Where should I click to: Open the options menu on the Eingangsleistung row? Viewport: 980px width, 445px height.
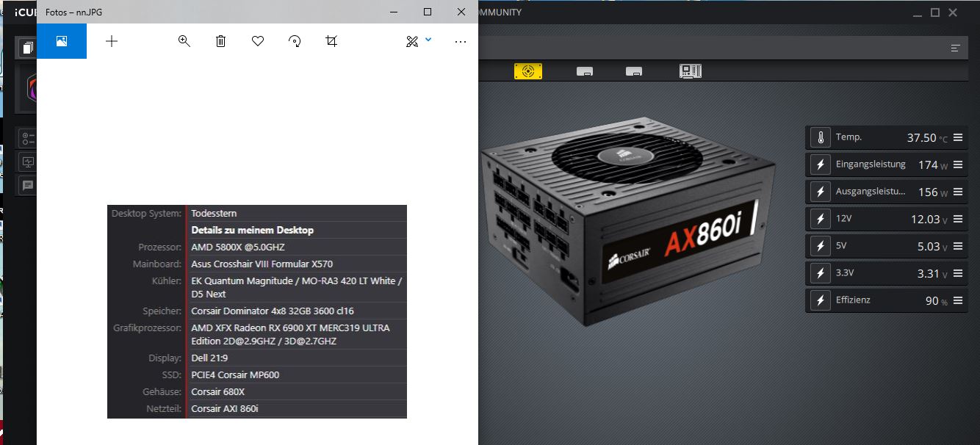click(957, 164)
